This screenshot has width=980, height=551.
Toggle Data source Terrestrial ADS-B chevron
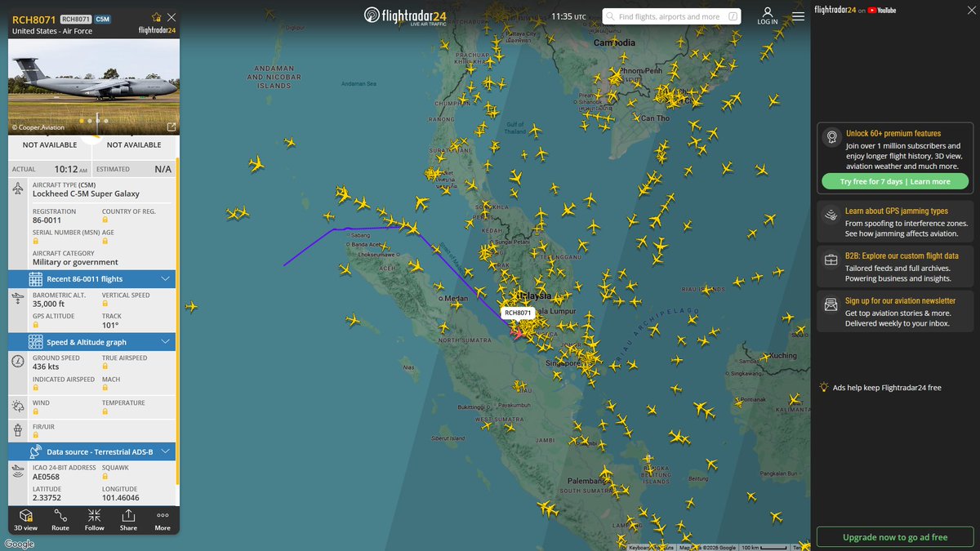[165, 451]
